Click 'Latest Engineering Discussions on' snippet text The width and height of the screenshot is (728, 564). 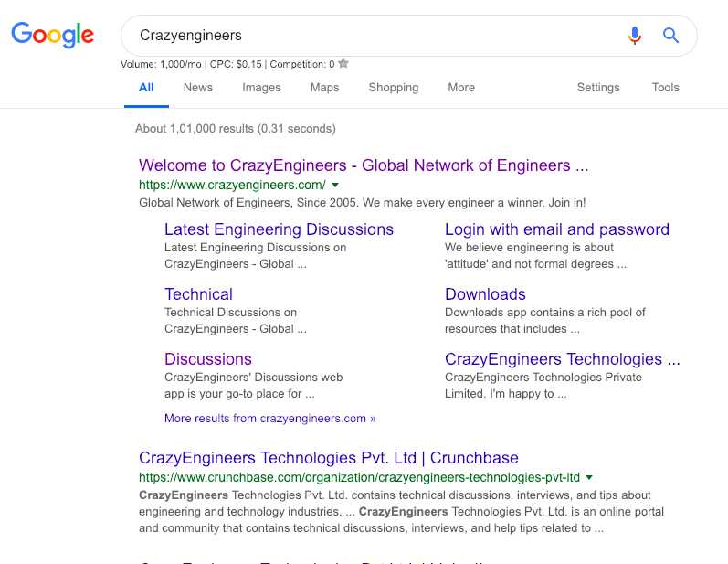(256, 256)
